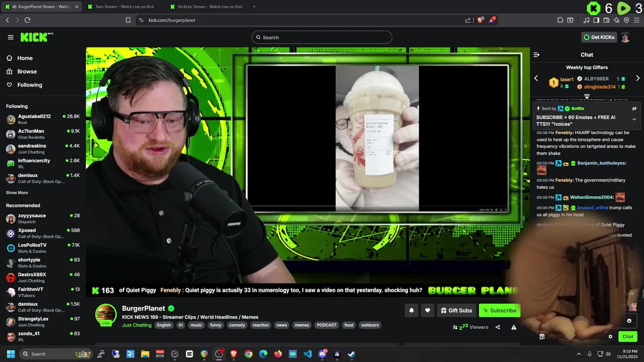Viewport: 644px width, 362px height.
Task: Open Browse in sidebar
Action: tap(26, 71)
